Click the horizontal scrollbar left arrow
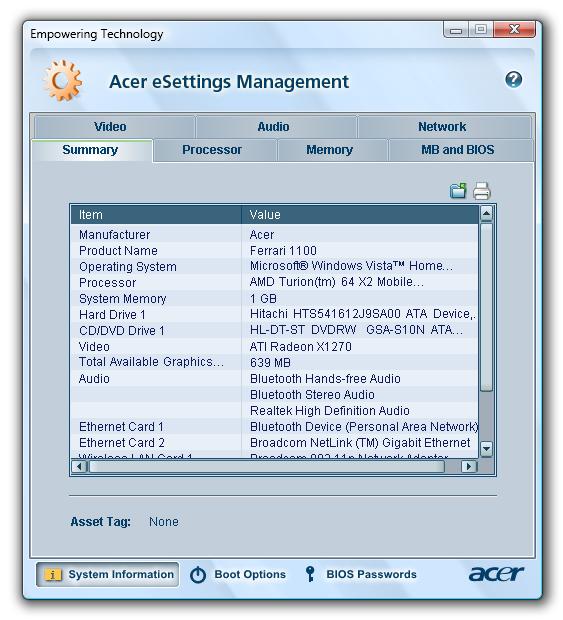The height and width of the screenshot is (620, 563). pyautogui.click(x=79, y=467)
